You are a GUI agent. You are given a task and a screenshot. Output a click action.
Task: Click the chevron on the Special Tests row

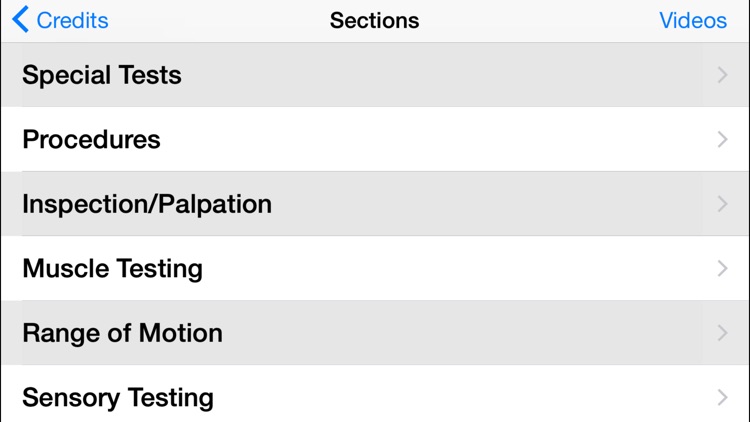(x=722, y=75)
